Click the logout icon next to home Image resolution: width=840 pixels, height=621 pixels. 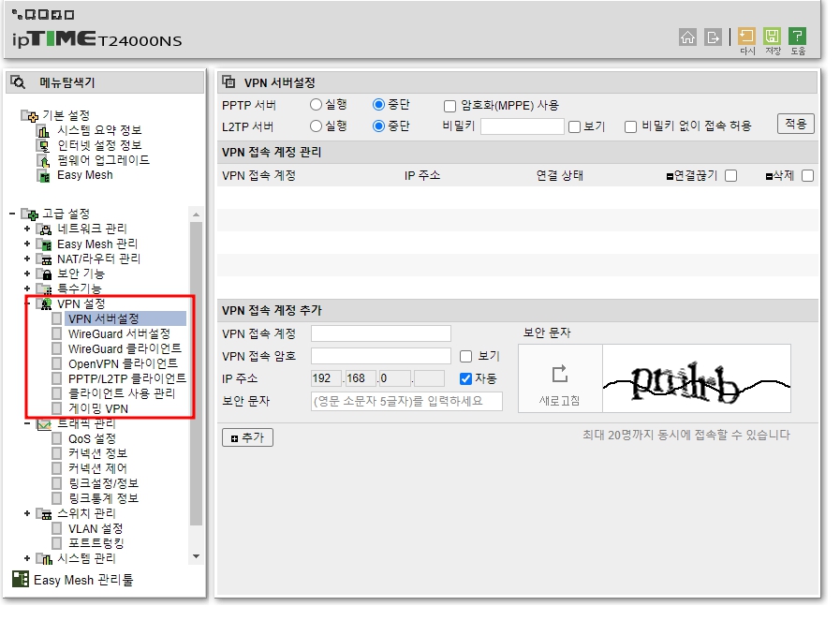(713, 38)
